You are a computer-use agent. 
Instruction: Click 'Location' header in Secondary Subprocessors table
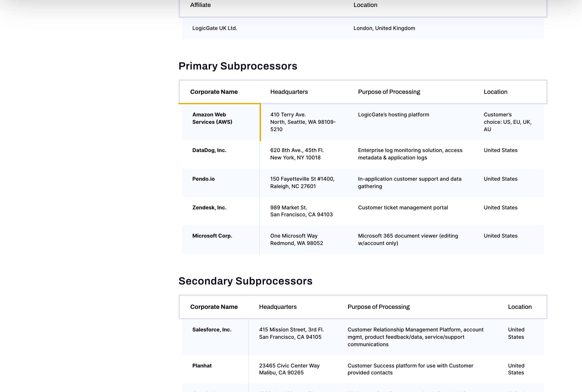tap(520, 307)
